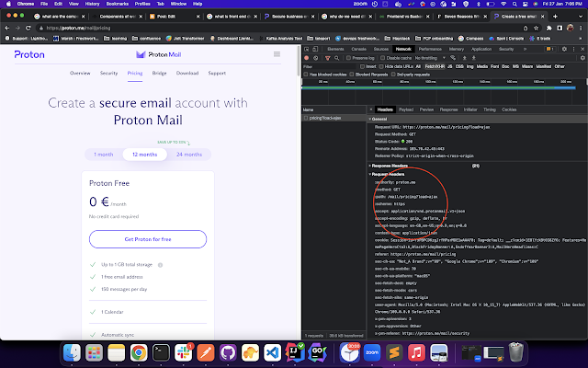Check 3rd-party requests checkbox
588x368 pixels.
coord(393,75)
